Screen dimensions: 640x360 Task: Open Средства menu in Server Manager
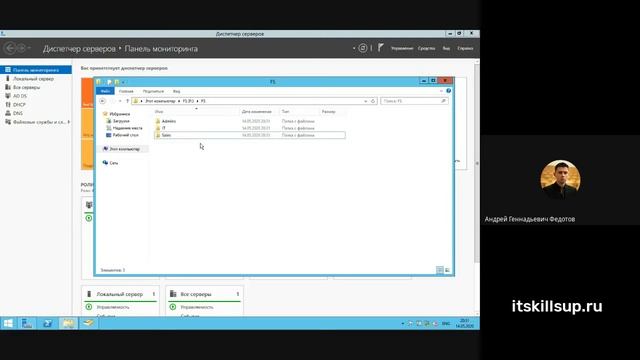[x=427, y=49]
